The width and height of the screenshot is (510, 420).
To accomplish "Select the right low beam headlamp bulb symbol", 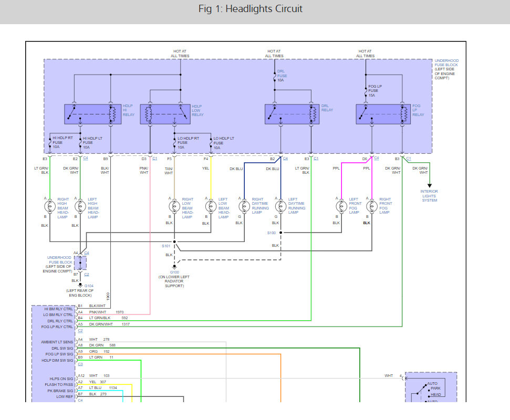I will pyautogui.click(x=174, y=206).
